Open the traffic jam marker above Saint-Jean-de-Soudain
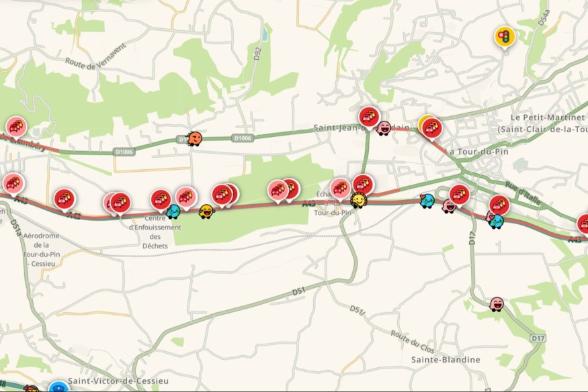Screen dimensions: 588x392 coord(369,117)
